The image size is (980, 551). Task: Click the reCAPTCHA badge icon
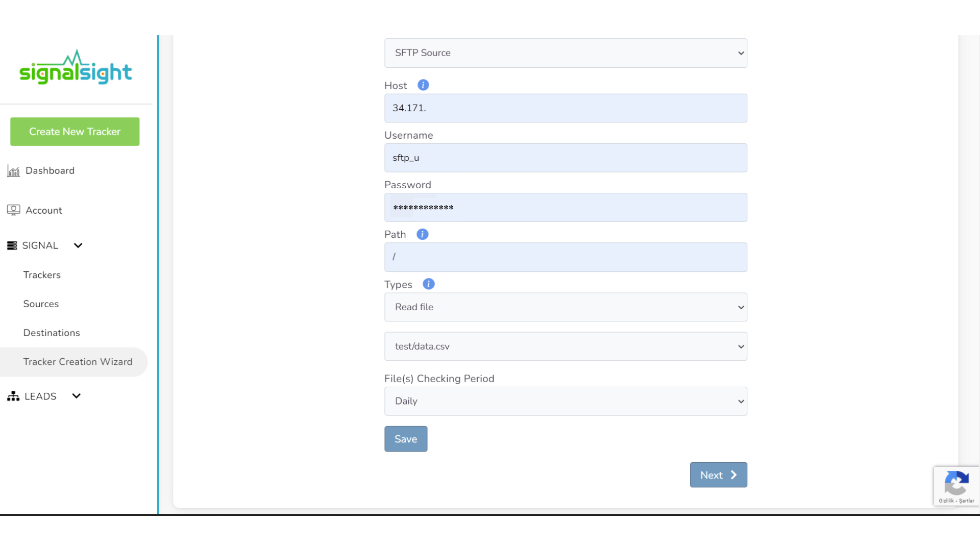click(x=956, y=483)
